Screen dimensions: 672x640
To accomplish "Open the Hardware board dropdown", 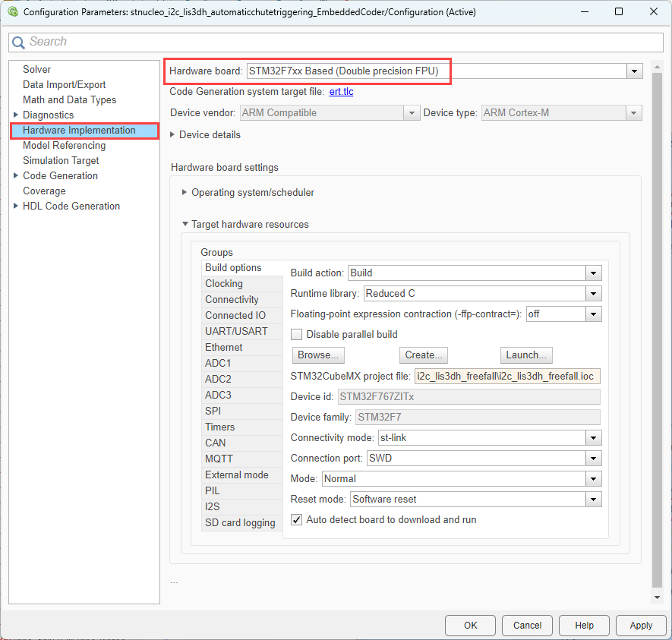I will click(635, 71).
